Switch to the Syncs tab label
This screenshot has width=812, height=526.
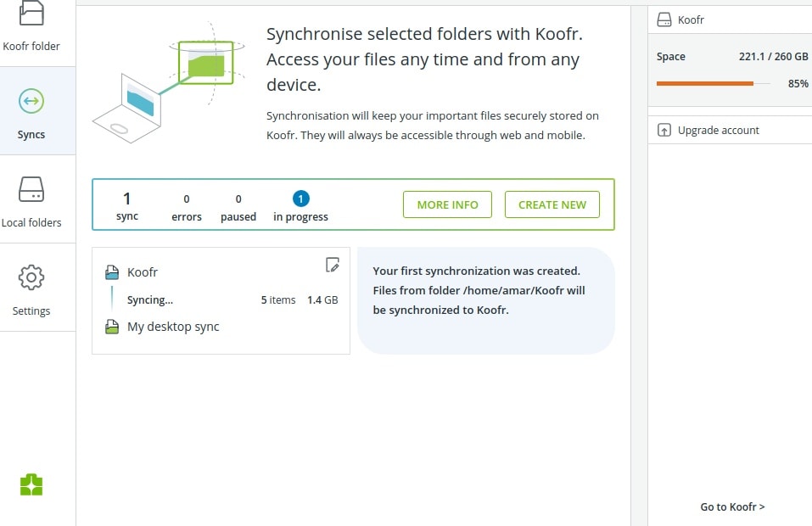(31, 135)
